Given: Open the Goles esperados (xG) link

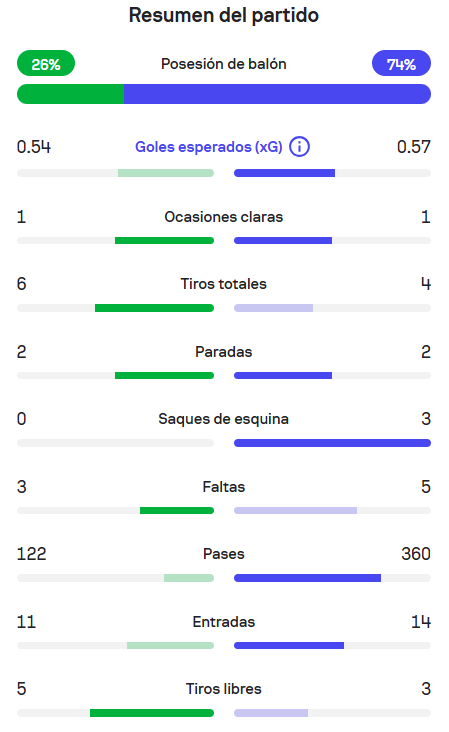Looking at the screenshot, I should (209, 147).
